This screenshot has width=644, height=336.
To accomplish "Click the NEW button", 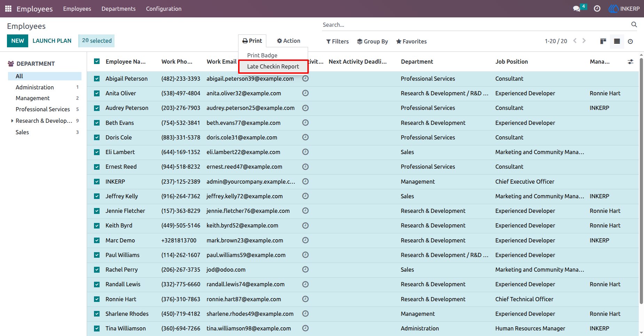I will pos(17,41).
